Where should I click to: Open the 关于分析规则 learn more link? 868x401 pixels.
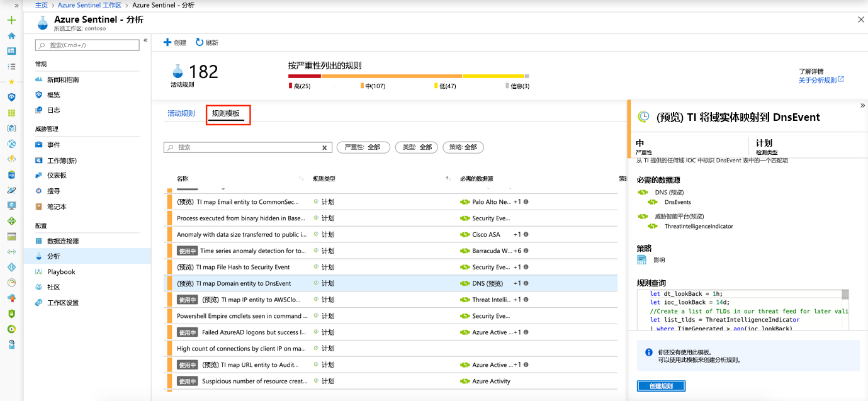pos(821,80)
